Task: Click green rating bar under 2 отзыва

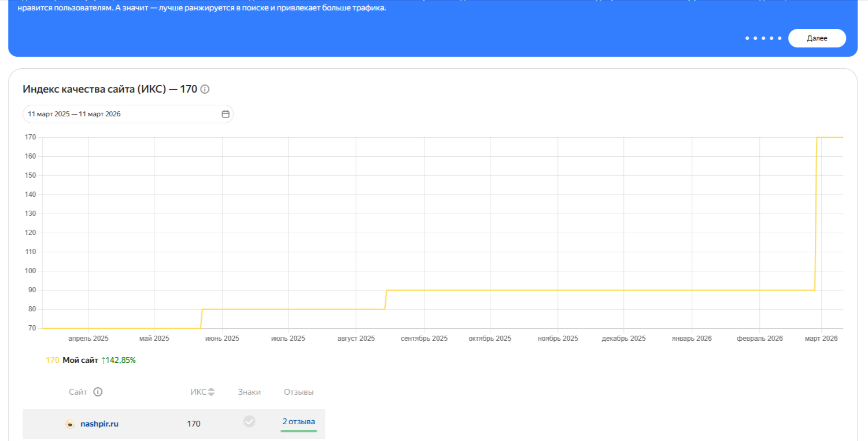Action: [298, 431]
